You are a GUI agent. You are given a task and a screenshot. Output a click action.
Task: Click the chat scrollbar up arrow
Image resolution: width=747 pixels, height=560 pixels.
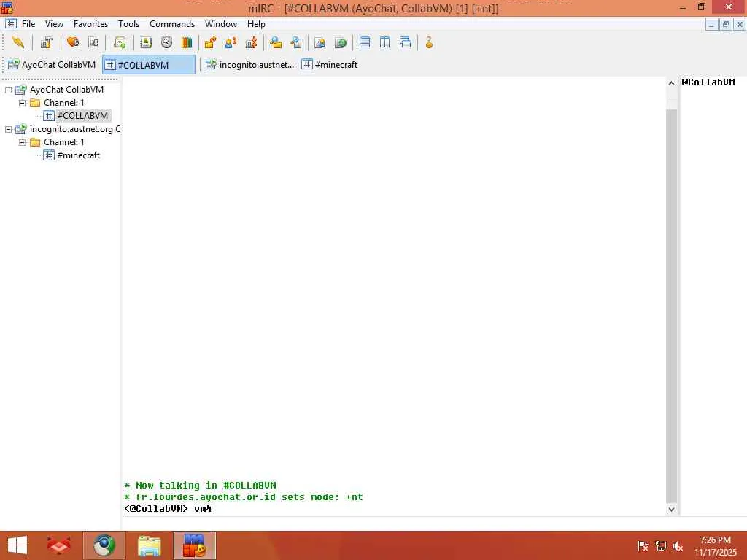click(x=671, y=83)
